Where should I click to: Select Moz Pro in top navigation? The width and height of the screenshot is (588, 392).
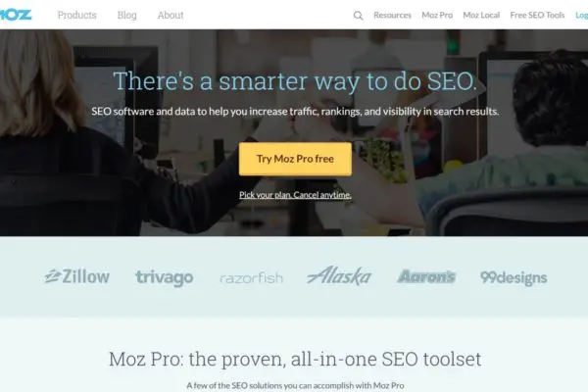(437, 15)
